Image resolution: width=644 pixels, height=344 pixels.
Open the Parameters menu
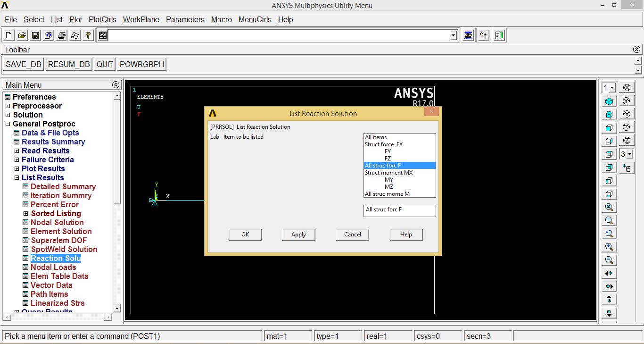[185, 19]
